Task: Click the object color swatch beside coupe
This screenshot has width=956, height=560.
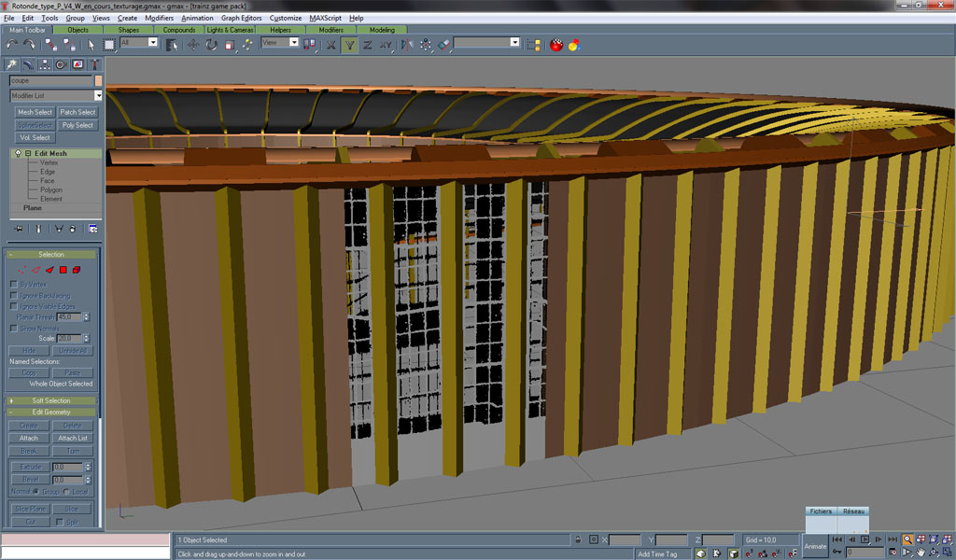Action: [98, 80]
